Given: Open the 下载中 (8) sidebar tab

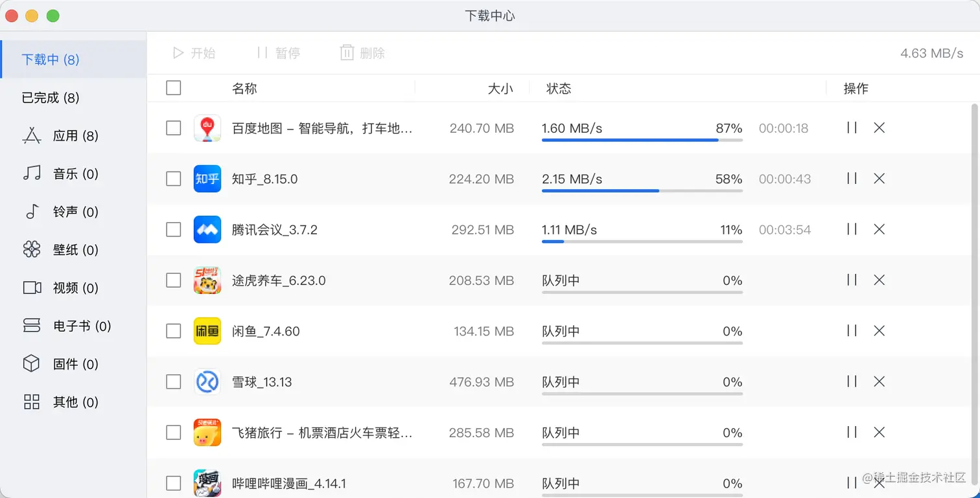Looking at the screenshot, I should pos(73,60).
